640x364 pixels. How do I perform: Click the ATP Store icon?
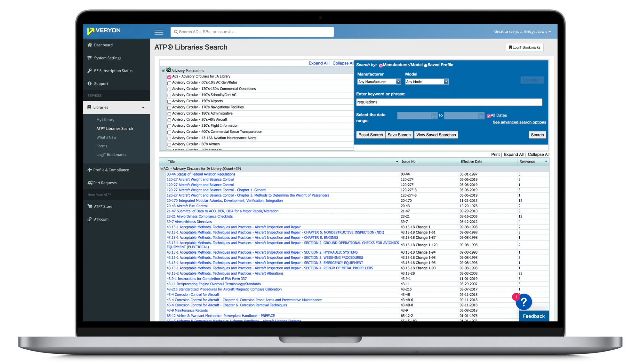(91, 207)
